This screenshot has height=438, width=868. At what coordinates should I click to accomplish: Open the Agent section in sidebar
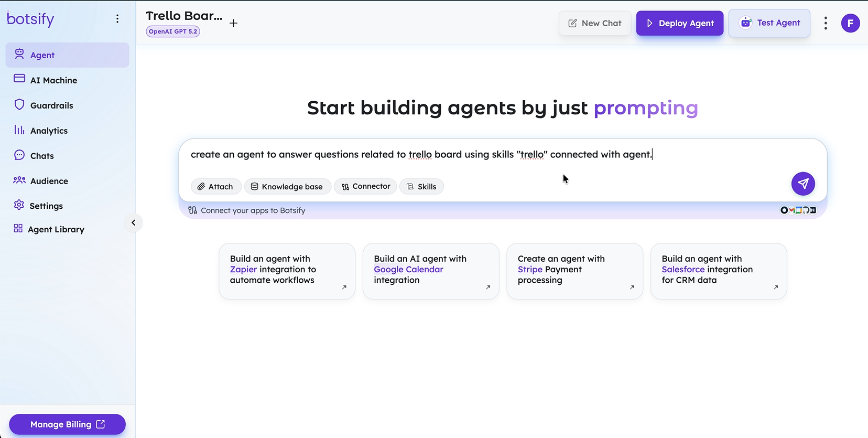[x=67, y=55]
